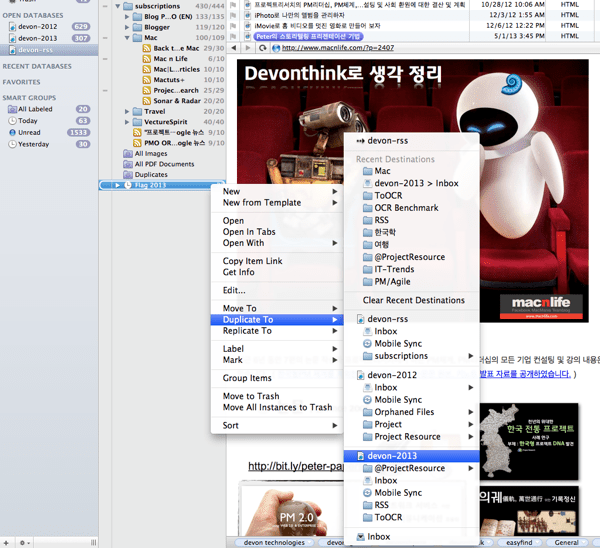Image resolution: width=600 pixels, height=548 pixels.
Task: Pick IT-Trends recent destination
Action: (394, 269)
